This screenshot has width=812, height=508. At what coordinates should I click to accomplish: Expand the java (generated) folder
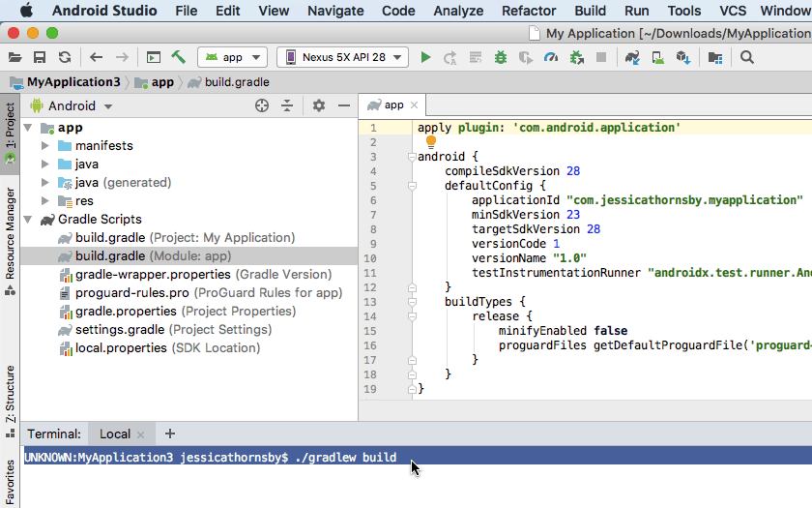tap(45, 183)
